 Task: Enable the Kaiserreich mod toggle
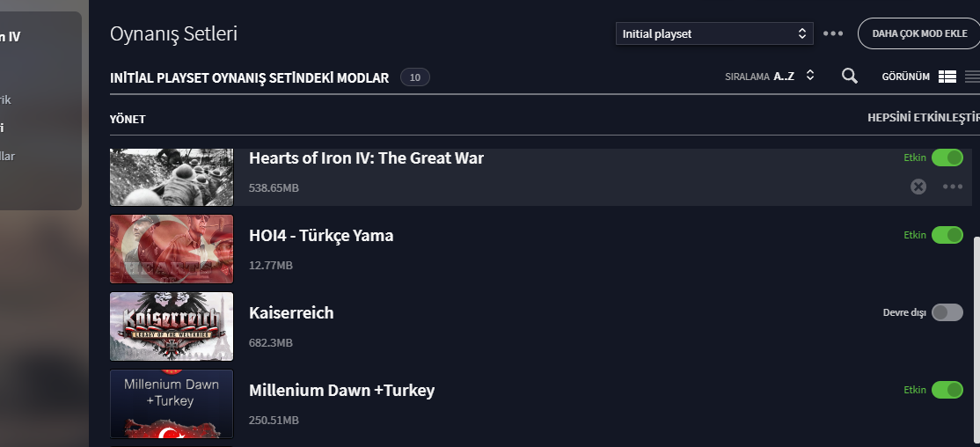tap(947, 312)
